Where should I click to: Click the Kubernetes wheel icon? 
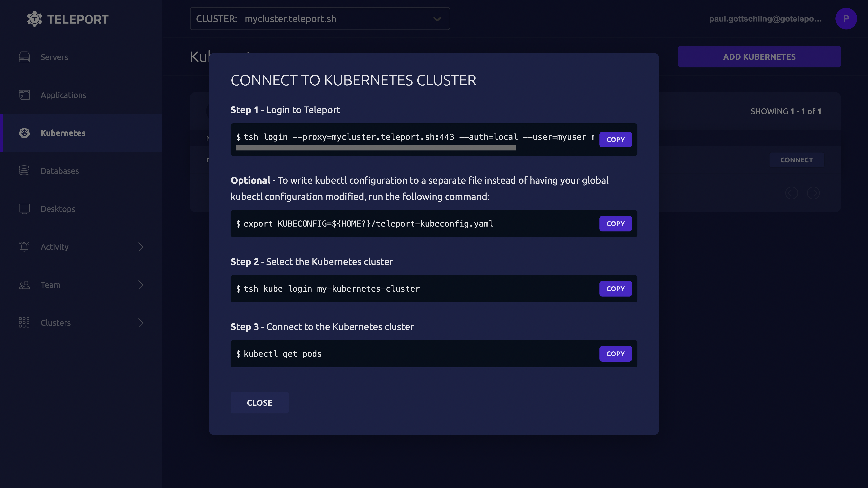(x=24, y=133)
